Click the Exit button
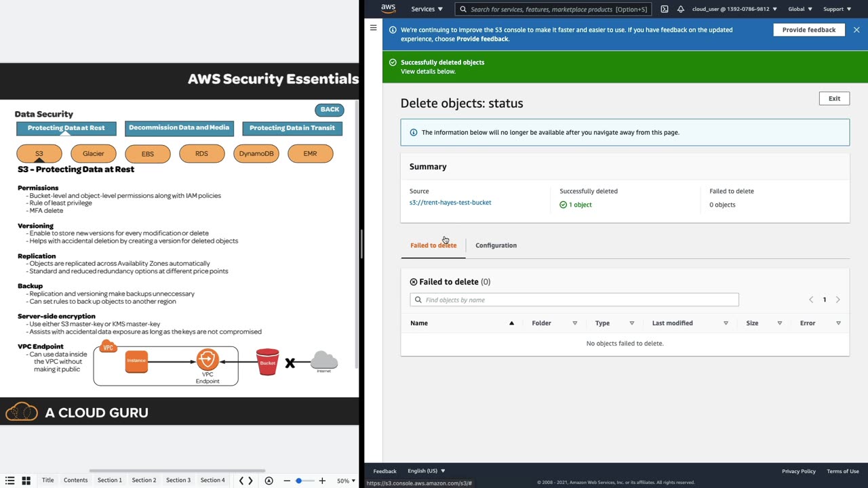 (x=834, y=98)
